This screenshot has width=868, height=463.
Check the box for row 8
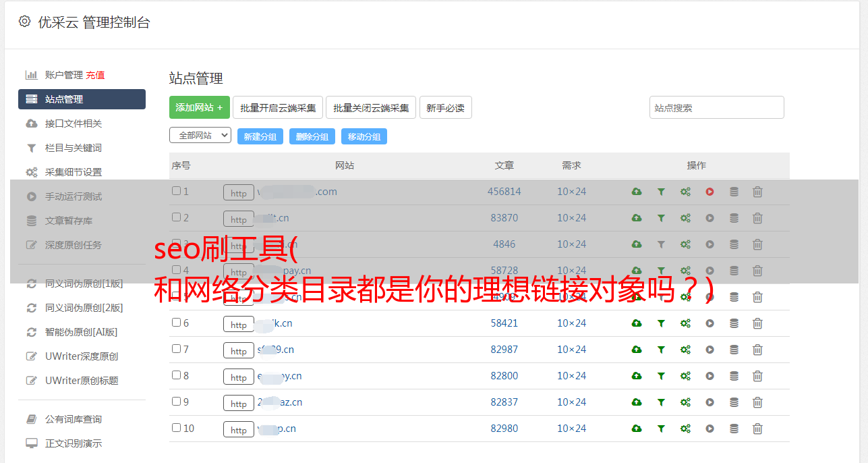176,375
